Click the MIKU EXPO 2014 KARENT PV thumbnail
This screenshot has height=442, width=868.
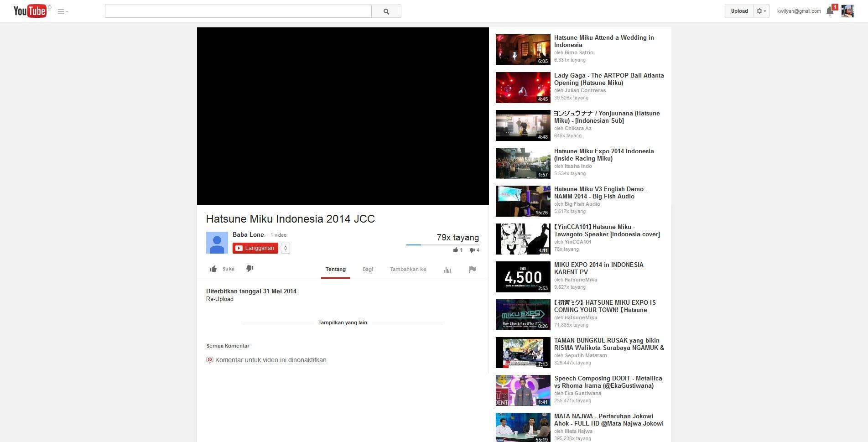click(x=523, y=277)
